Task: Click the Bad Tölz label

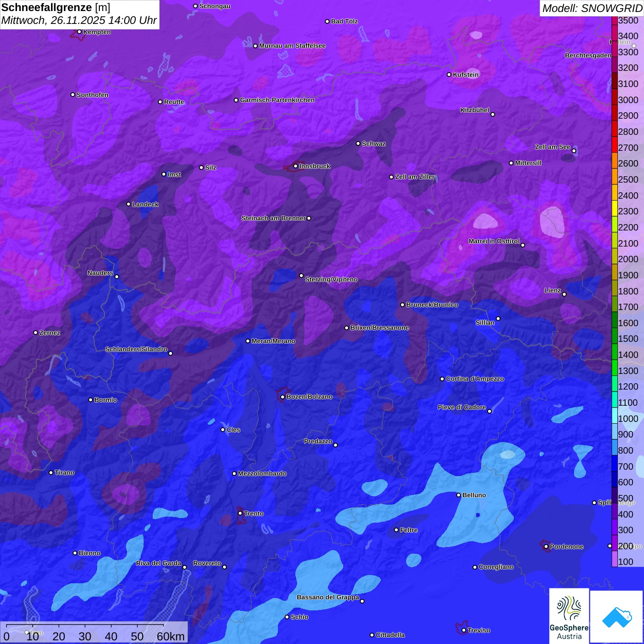Action: pos(344,21)
